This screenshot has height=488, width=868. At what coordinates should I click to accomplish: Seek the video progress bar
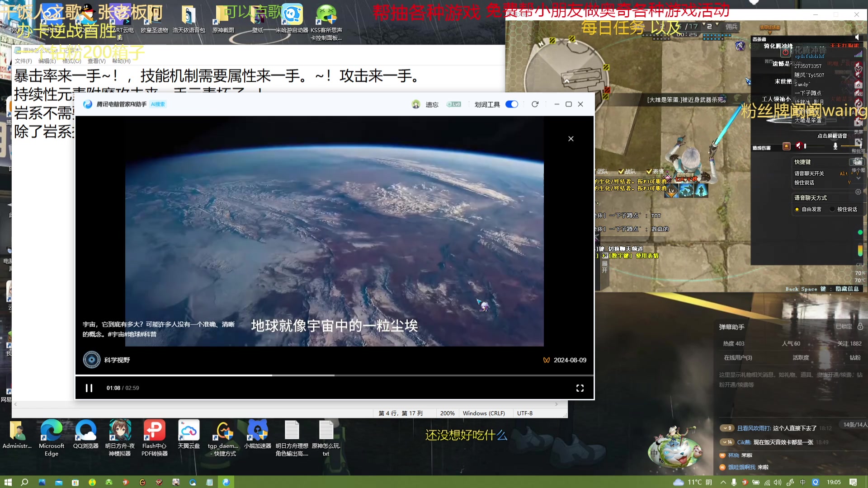tap(335, 375)
